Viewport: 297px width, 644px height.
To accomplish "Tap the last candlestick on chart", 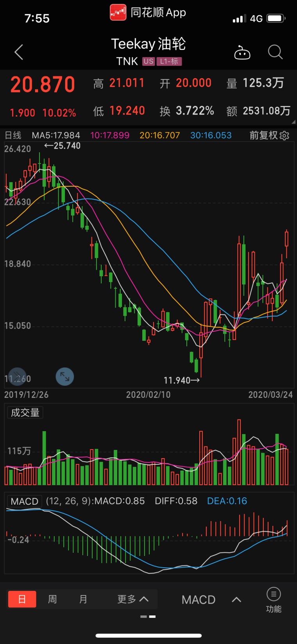I will click(287, 243).
